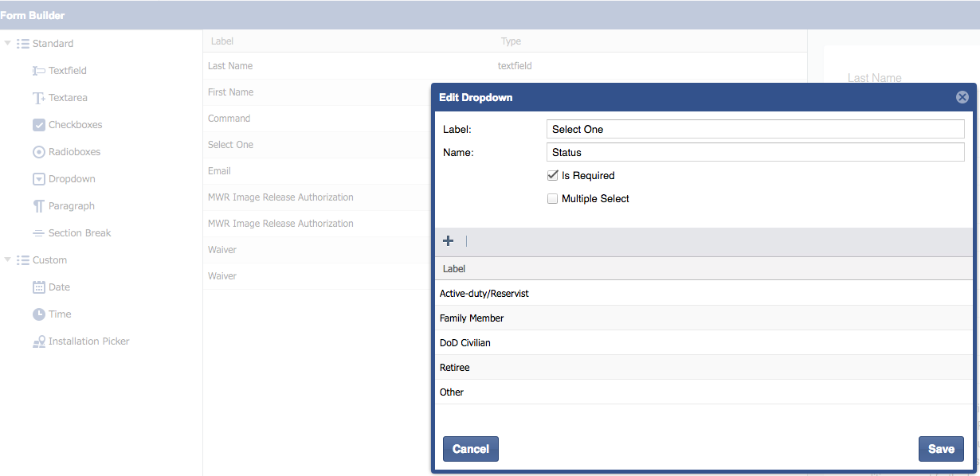Select the Section Break item
This screenshot has height=476, width=980.
pyautogui.click(x=79, y=233)
